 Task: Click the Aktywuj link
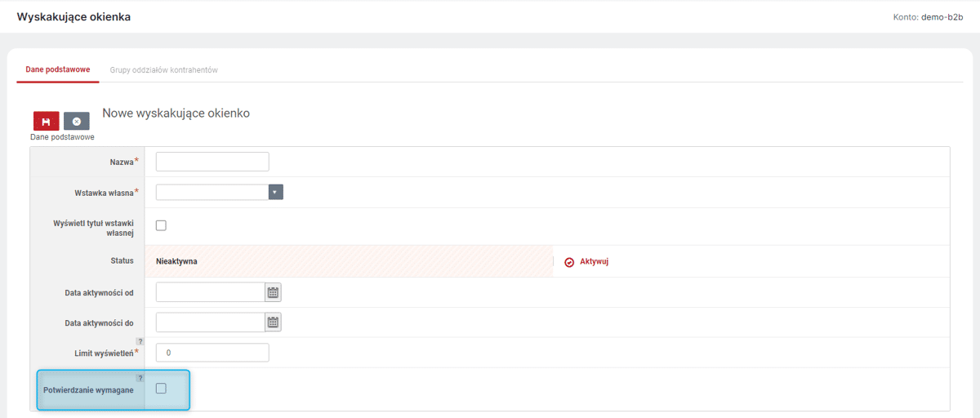click(x=595, y=262)
